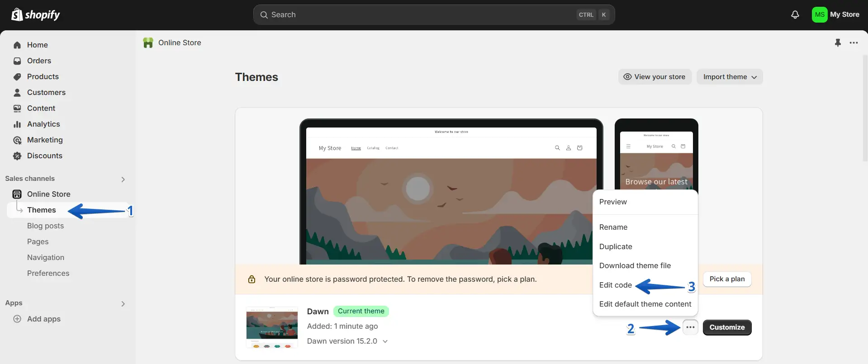Screen dimensions: 868x364
Task: Open the Home icon in sidebar
Action: point(17,45)
